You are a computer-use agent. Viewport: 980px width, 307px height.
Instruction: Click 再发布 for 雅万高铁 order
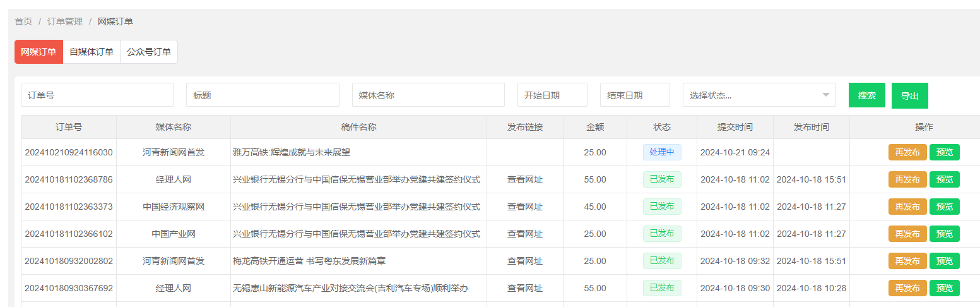click(907, 153)
